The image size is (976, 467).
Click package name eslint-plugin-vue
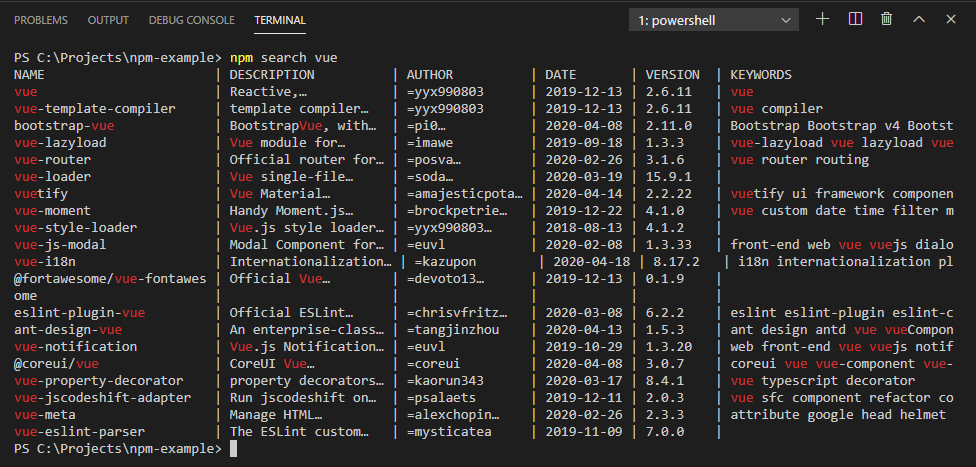pos(80,313)
